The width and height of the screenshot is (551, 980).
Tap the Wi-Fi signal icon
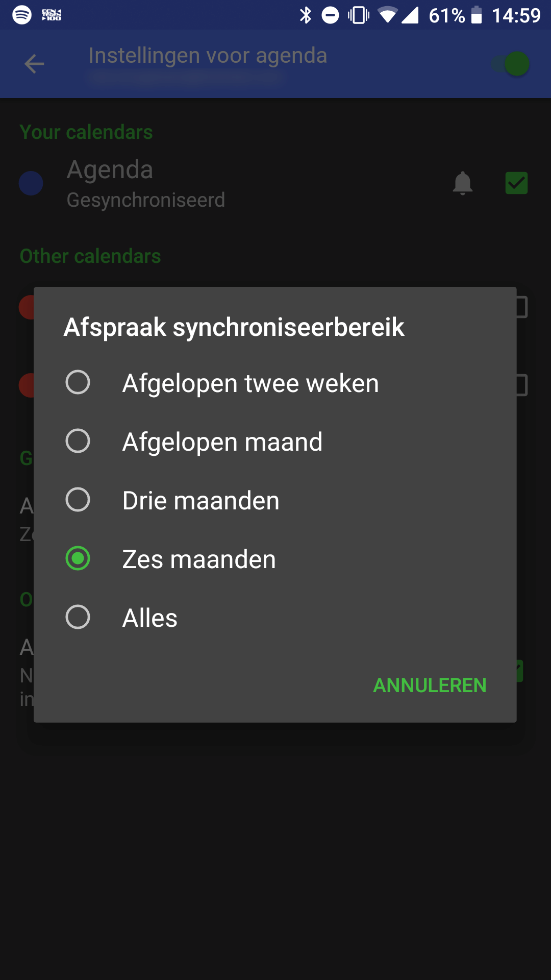[388, 15]
